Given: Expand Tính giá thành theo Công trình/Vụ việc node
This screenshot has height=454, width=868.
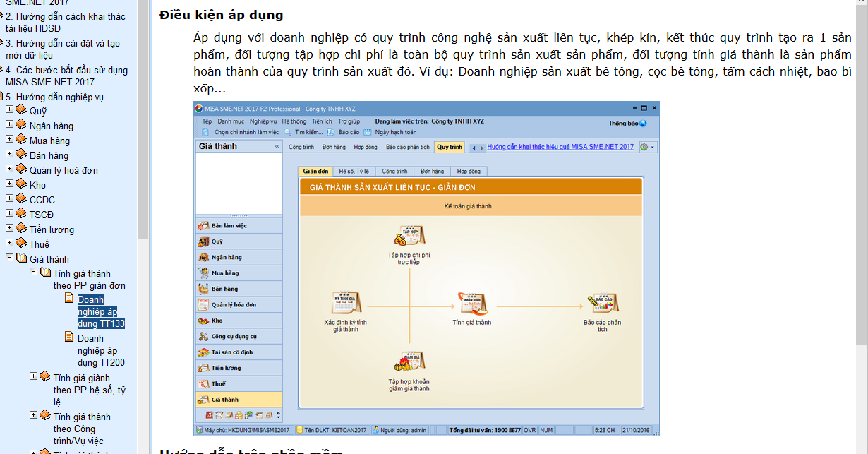Looking at the screenshot, I should [x=33, y=416].
